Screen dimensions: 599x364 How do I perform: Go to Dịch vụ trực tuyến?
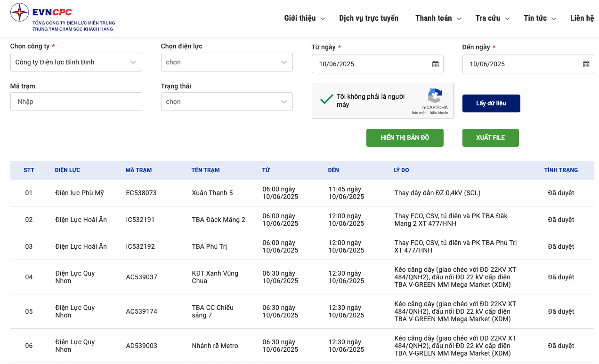coord(369,18)
